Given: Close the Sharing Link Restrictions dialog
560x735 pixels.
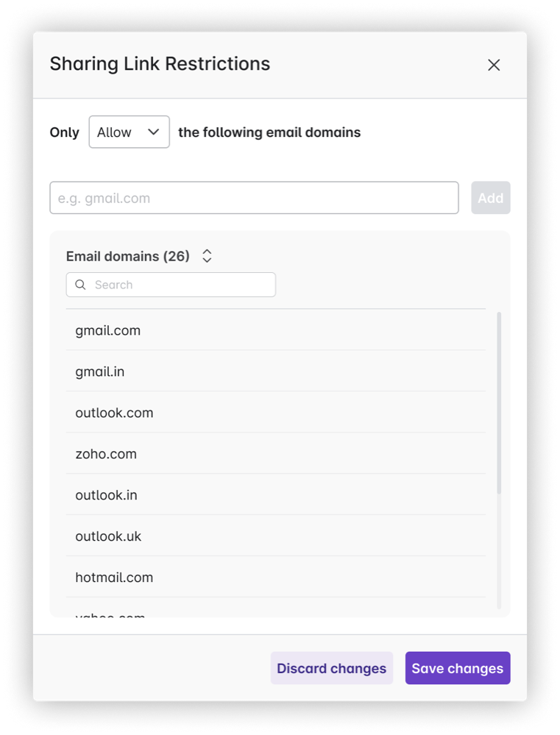Looking at the screenshot, I should [494, 65].
